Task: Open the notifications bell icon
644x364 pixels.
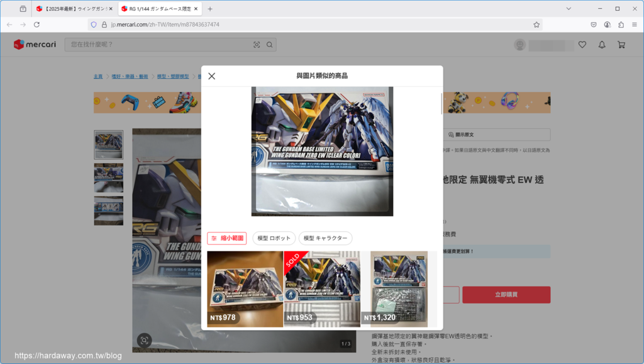Action: click(602, 45)
